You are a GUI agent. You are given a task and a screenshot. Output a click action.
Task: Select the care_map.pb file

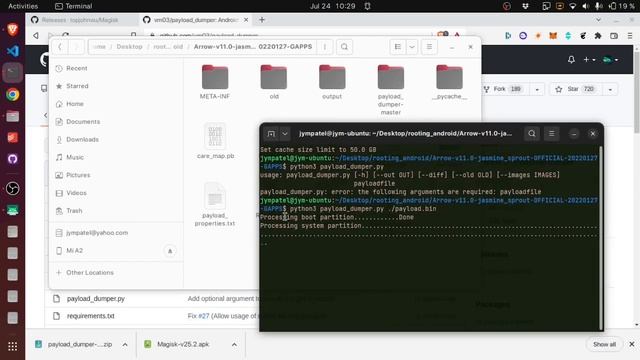(215, 141)
